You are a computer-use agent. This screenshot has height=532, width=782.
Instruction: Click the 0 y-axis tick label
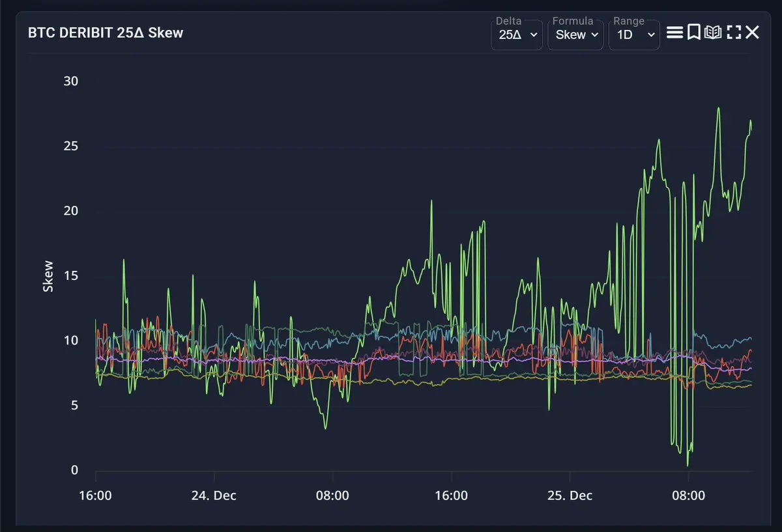tap(74, 470)
